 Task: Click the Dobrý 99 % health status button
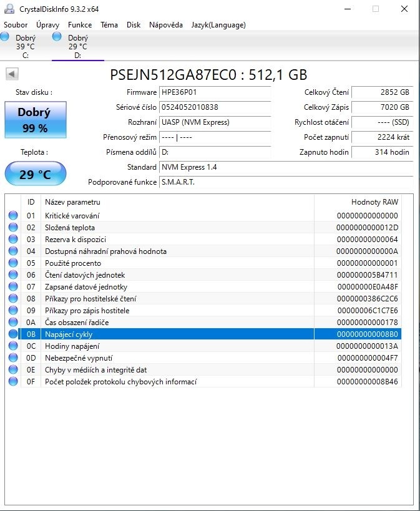point(36,120)
